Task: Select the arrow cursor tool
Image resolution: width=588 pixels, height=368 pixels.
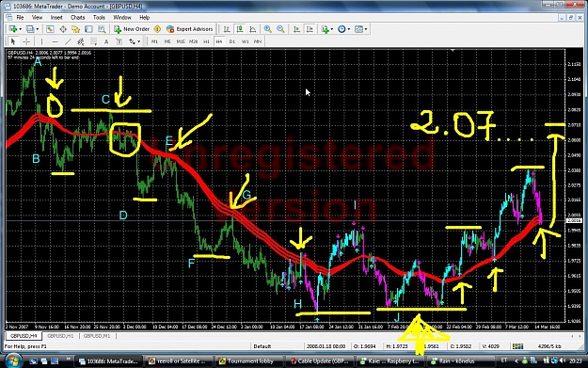Action: [13, 41]
